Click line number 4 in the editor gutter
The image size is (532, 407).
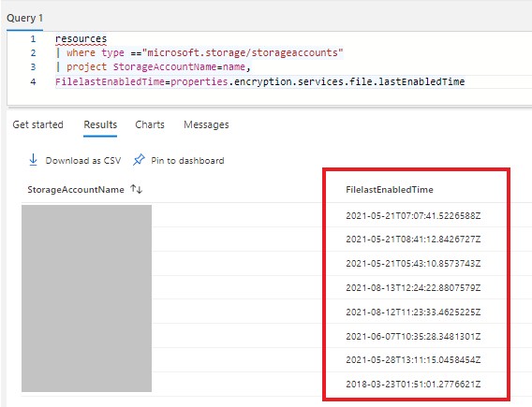coord(33,81)
